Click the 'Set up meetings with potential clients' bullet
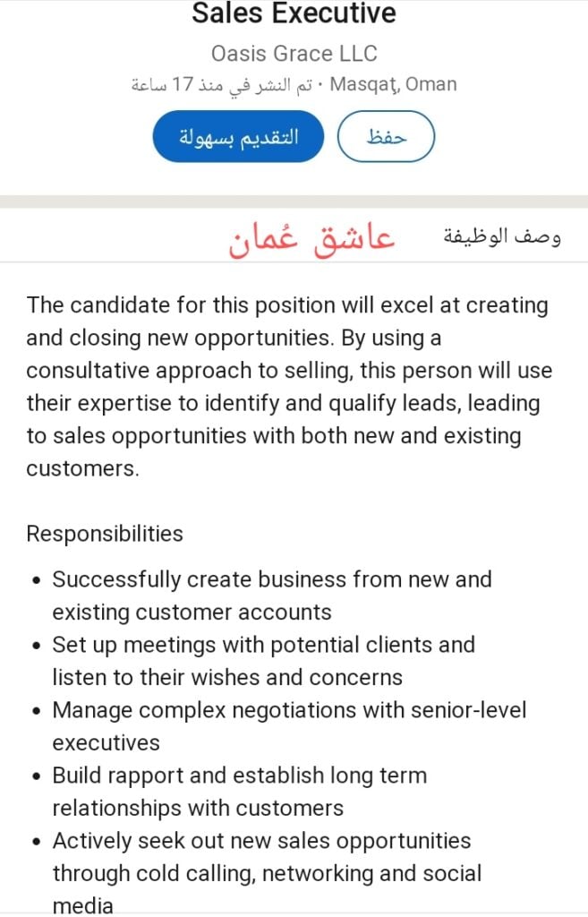Screen dimensions: 588x917 263,645
